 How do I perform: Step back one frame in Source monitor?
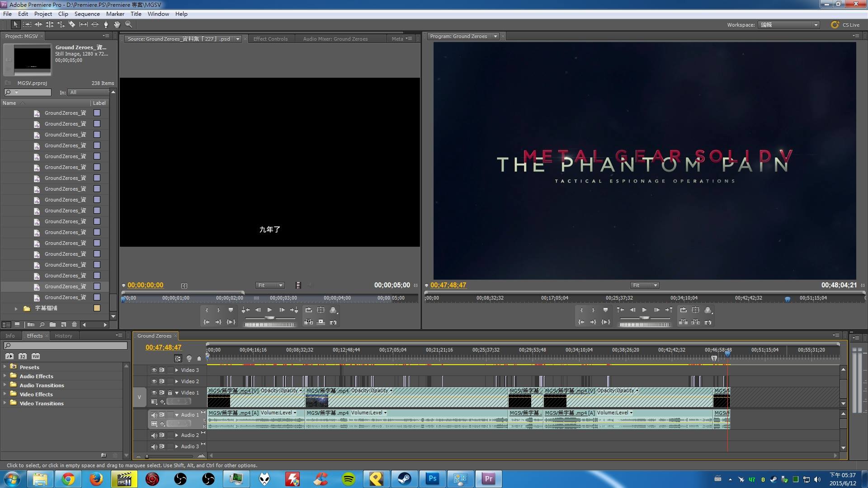click(x=258, y=310)
